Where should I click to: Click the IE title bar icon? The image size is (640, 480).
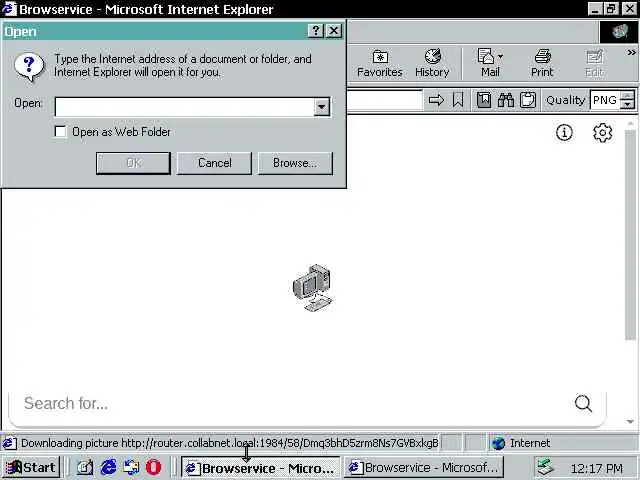(x=9, y=9)
